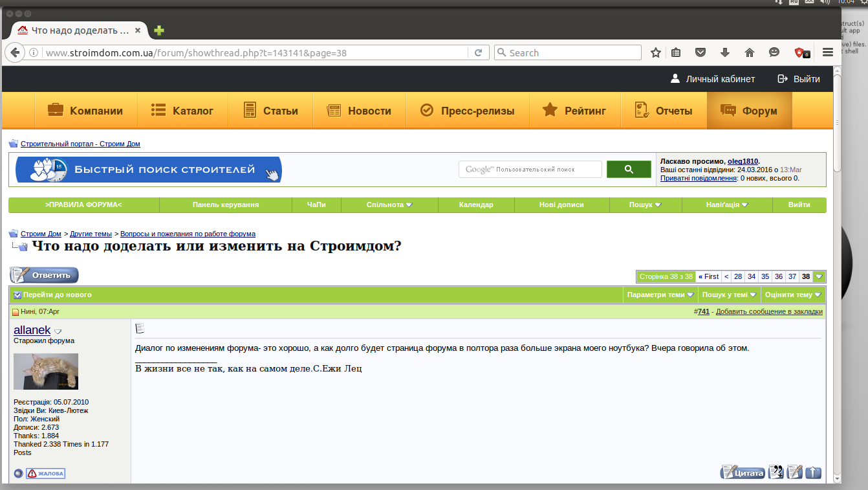Open the Hello chat smiley icon

pyautogui.click(x=774, y=53)
